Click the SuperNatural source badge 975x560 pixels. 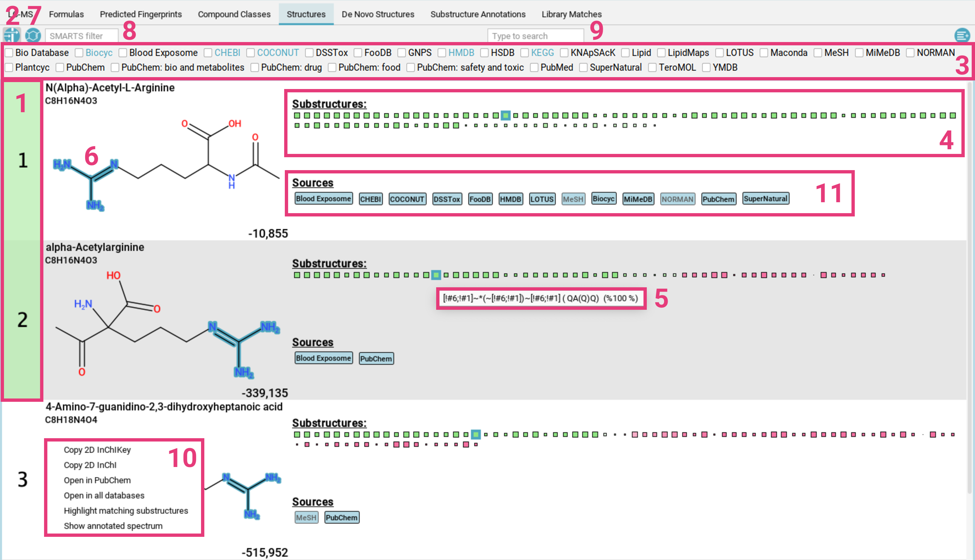click(766, 199)
